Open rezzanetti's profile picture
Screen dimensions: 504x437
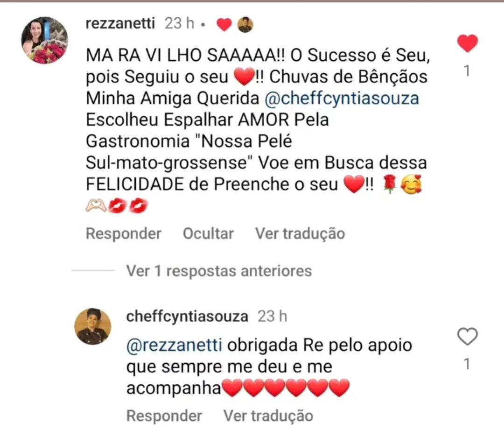45,40
